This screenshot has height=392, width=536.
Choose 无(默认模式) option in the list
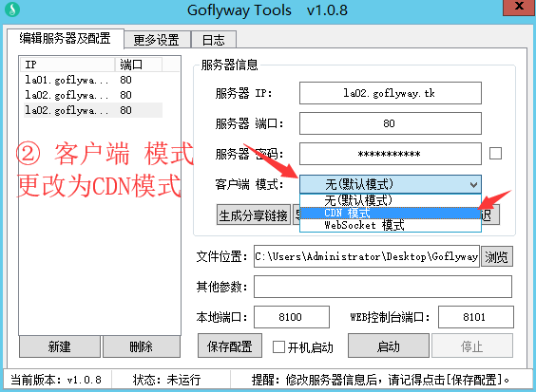tap(391, 200)
